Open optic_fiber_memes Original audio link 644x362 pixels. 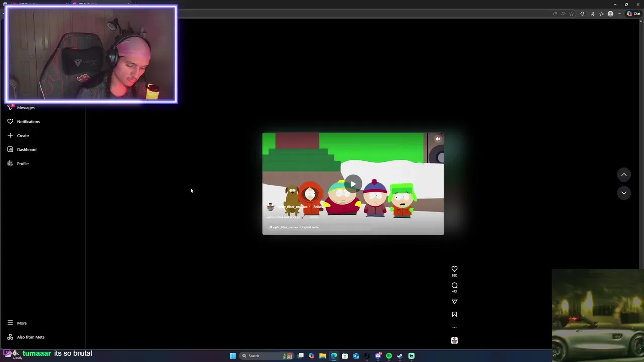click(296, 227)
